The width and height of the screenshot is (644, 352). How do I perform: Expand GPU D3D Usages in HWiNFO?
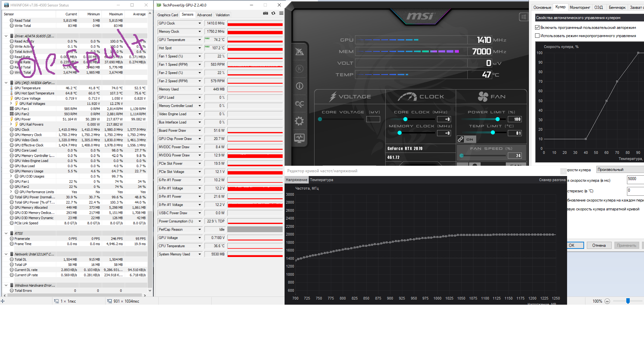pos(11,176)
